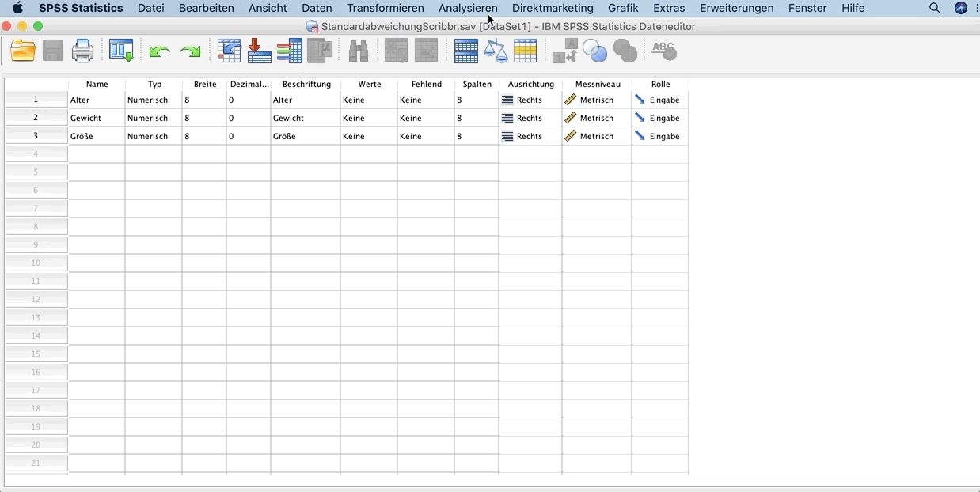Click the Run descriptive statistics icon
This screenshot has height=492, width=980.
320,51
